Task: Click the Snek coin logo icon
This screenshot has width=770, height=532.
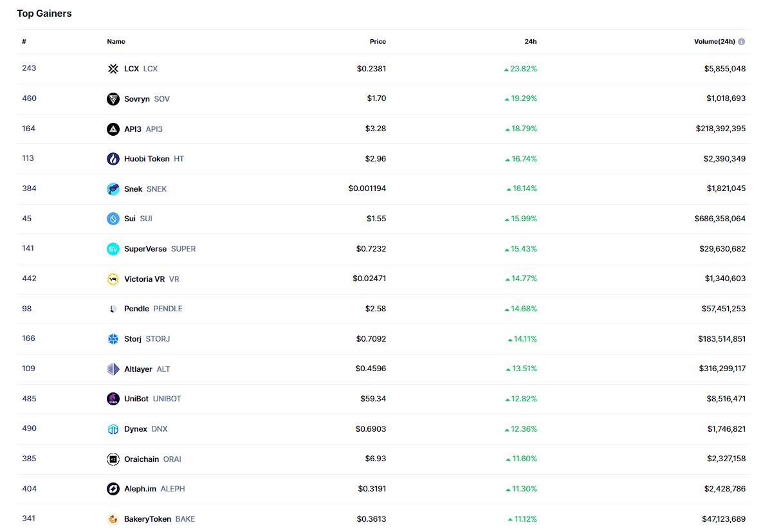Action: point(113,189)
